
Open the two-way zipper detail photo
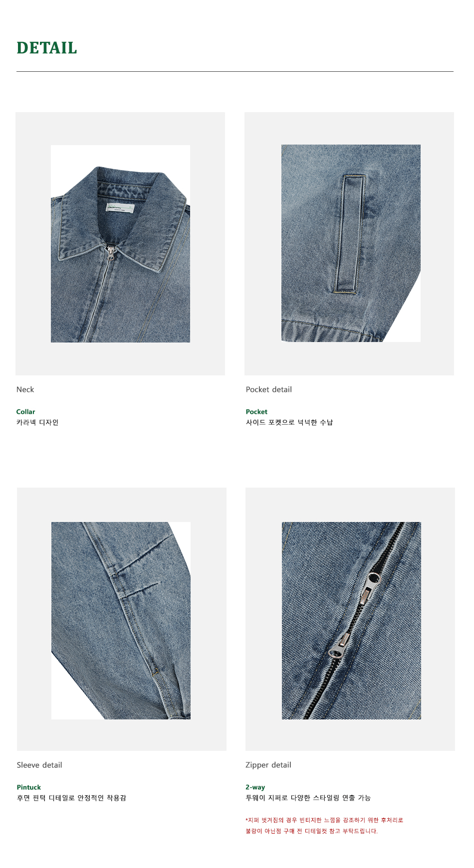pyautogui.click(x=351, y=621)
